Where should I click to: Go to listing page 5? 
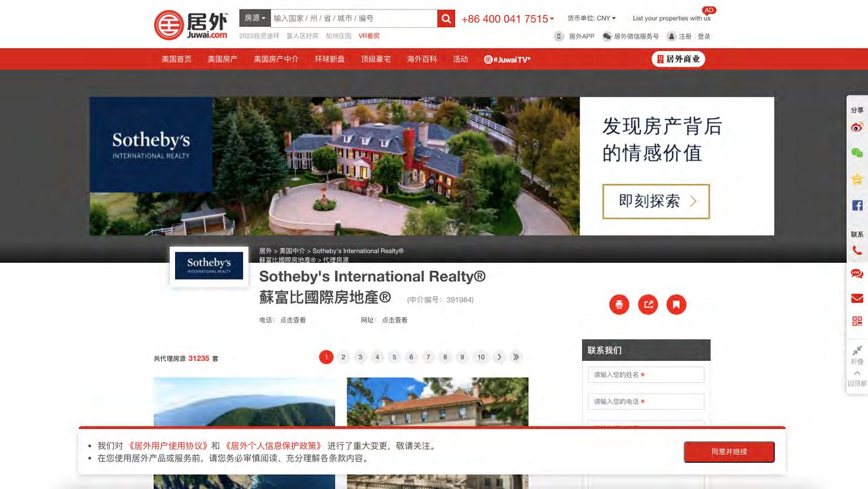pyautogui.click(x=394, y=357)
